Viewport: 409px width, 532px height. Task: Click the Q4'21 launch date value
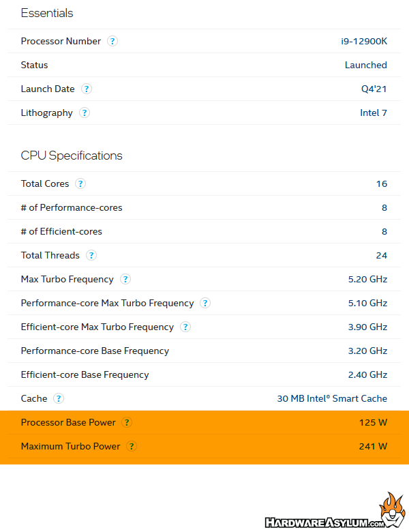(x=374, y=89)
